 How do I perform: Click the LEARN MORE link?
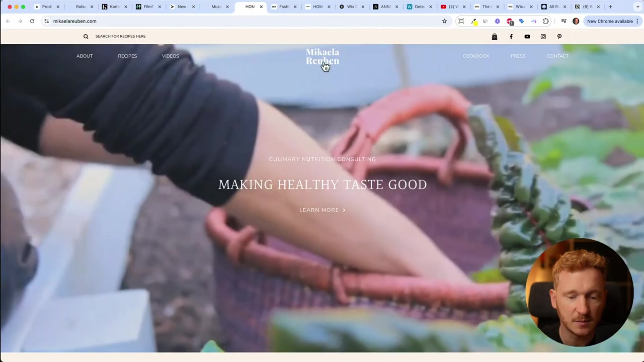[x=323, y=210]
